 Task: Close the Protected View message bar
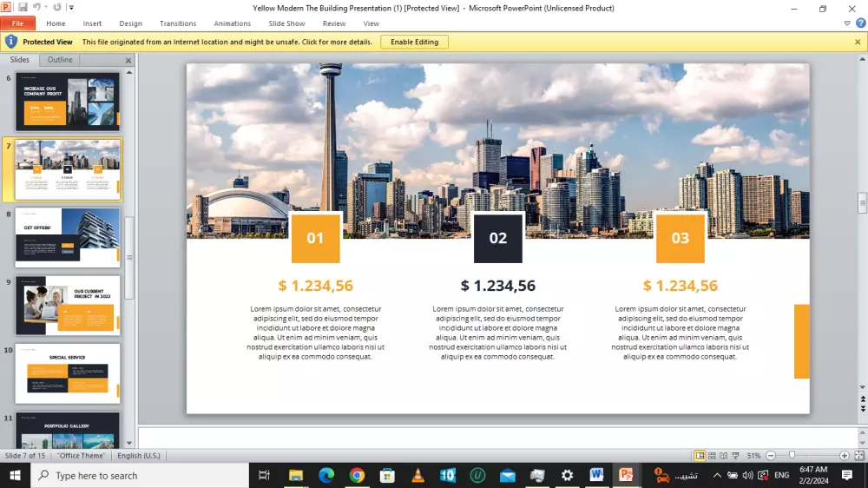(858, 42)
